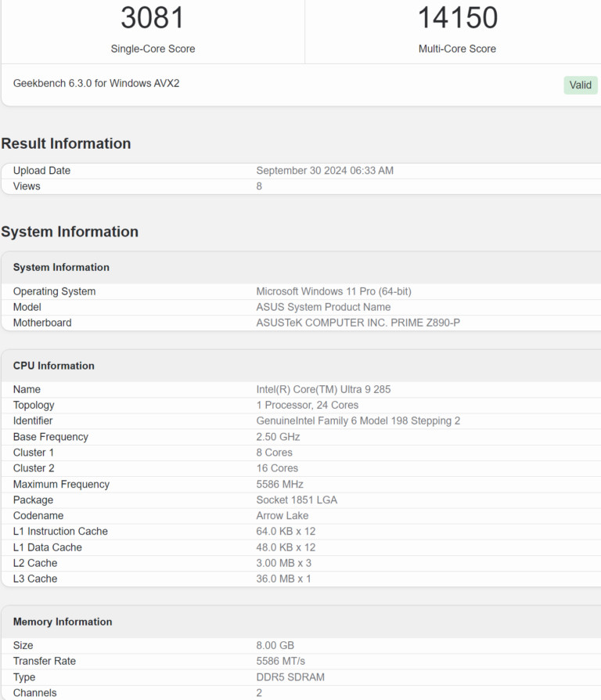
Task: Select the 3081 single-core score value
Action: click(x=153, y=18)
